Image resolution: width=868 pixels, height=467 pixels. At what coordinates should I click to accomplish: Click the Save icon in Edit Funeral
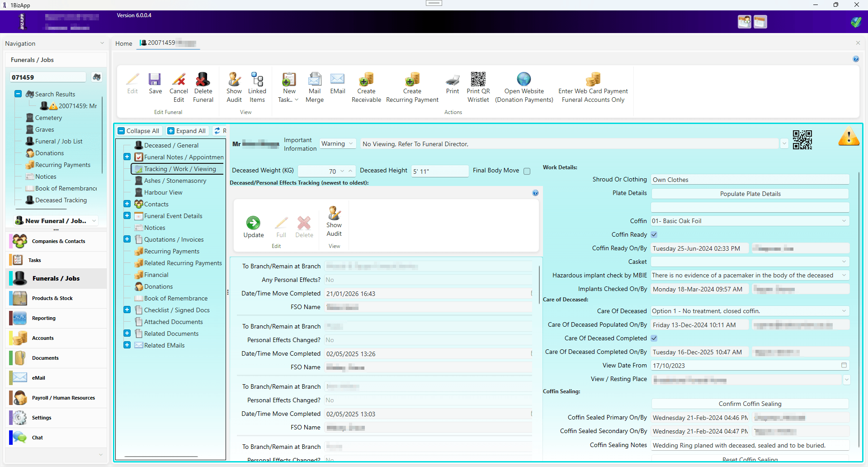[155, 80]
